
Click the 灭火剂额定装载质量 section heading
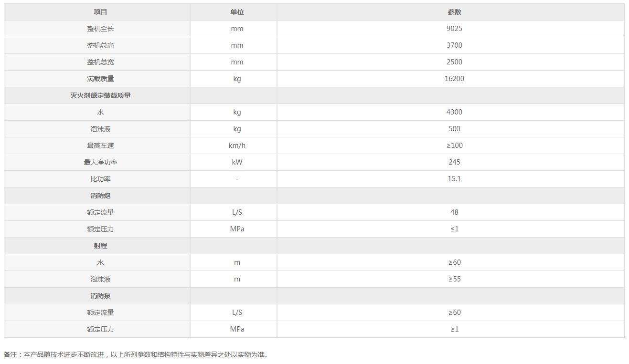point(100,95)
